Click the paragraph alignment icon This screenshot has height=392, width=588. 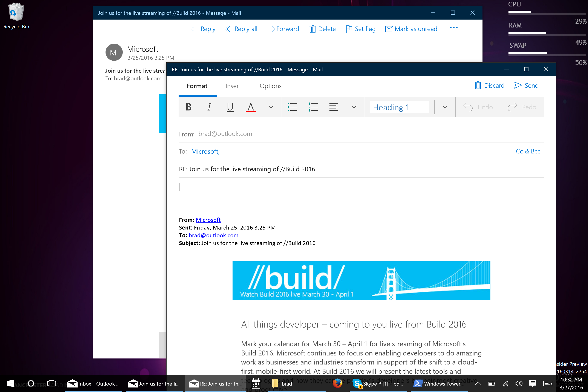[x=334, y=107]
